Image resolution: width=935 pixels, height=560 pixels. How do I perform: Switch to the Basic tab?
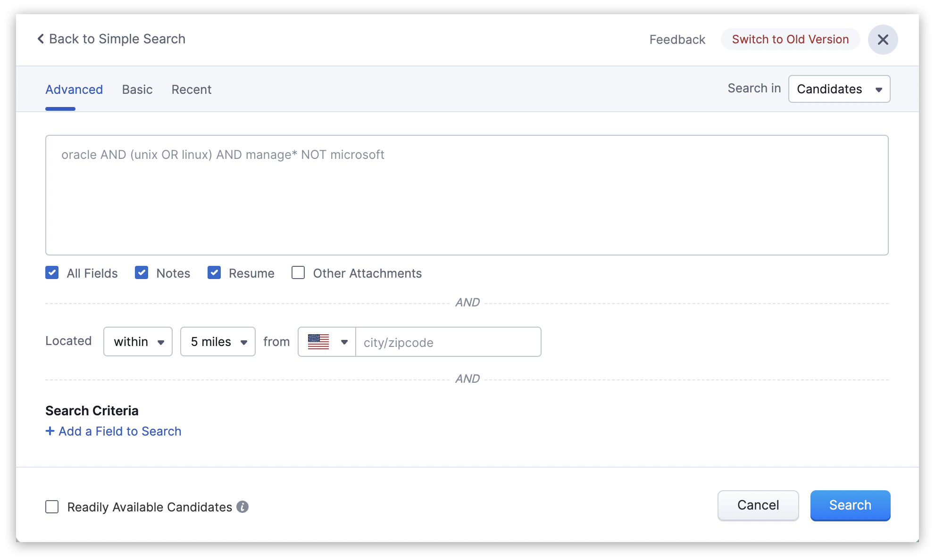click(x=137, y=90)
